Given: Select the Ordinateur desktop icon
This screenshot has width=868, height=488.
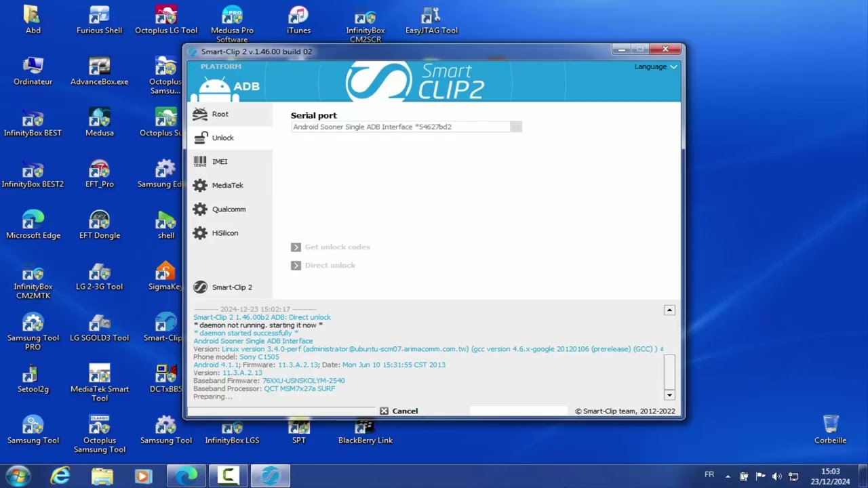Looking at the screenshot, I should (x=33, y=71).
